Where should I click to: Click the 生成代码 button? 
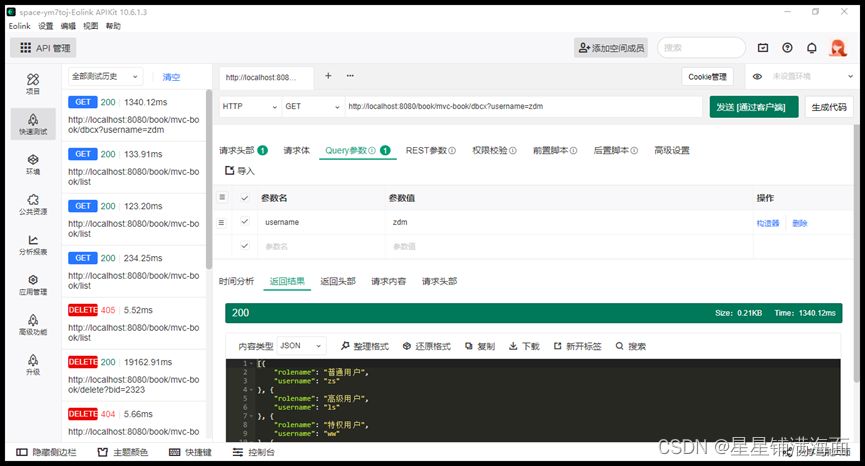(x=829, y=107)
